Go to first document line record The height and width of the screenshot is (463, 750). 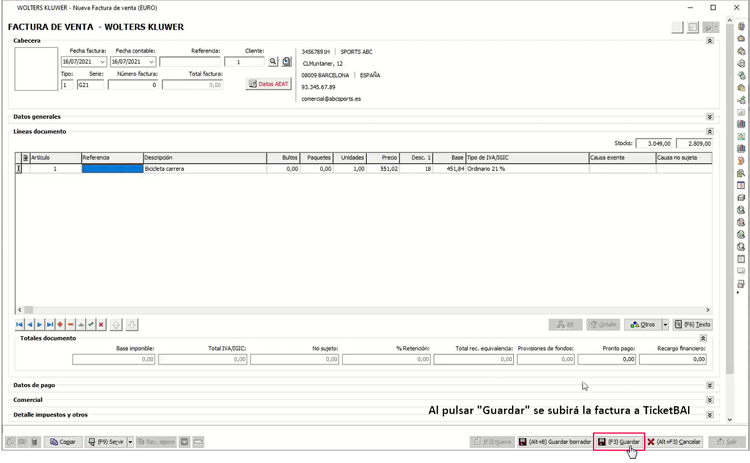coord(20,325)
